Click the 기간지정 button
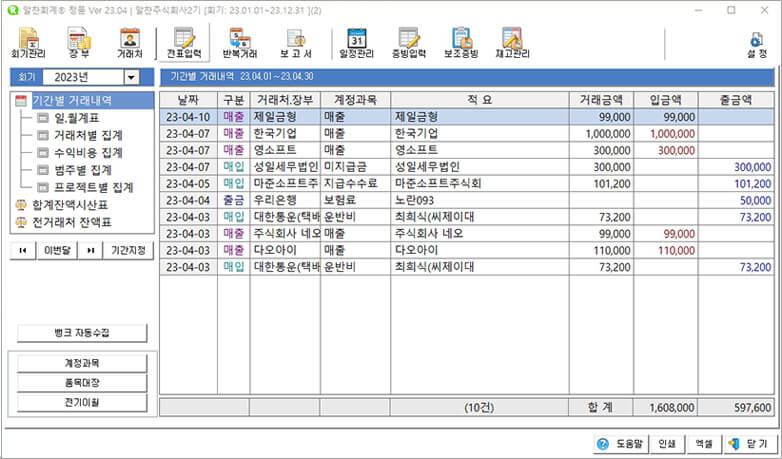Viewport: 782px width, 459px height. pos(129,250)
